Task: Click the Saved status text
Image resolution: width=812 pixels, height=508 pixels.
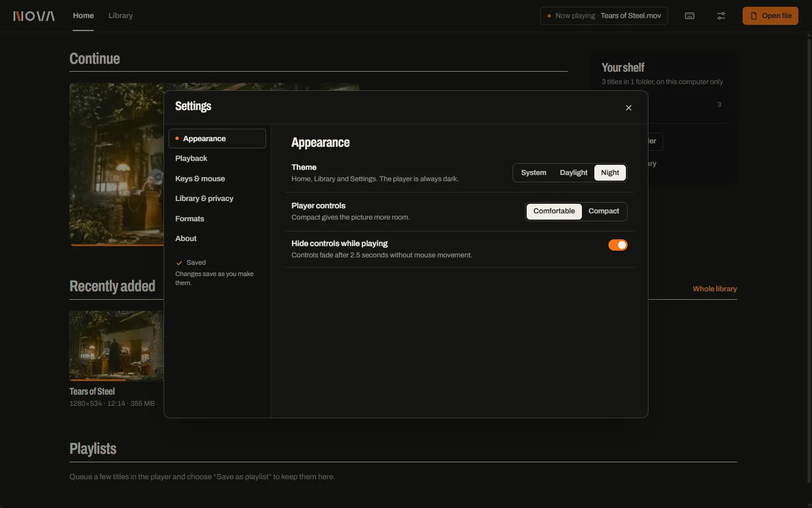Action: [196, 262]
